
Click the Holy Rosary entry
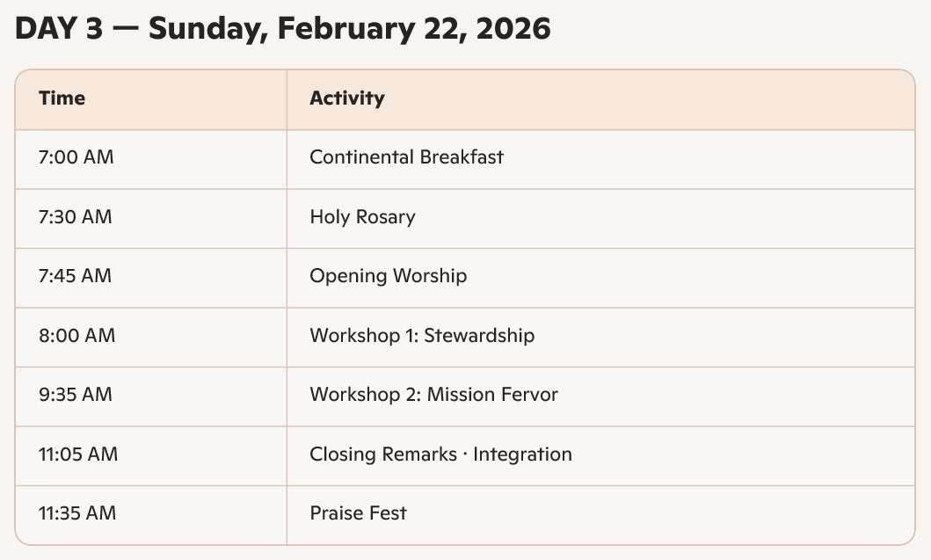(362, 216)
